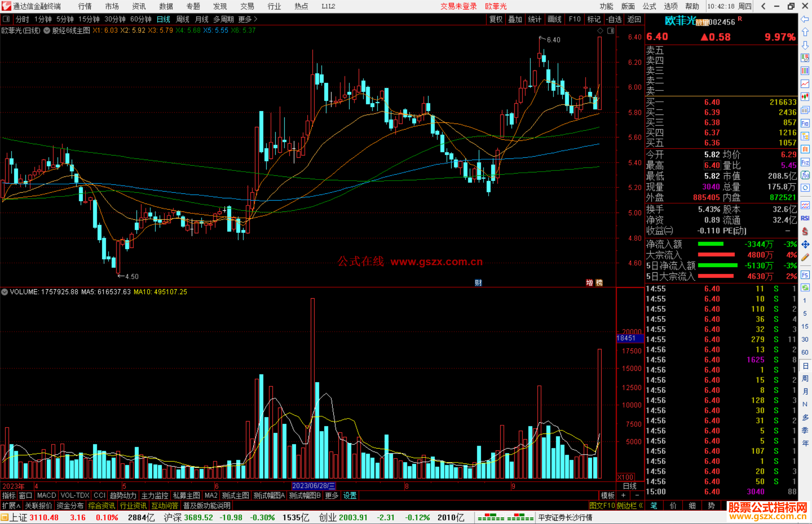Toggle 势 trend view at panel bottom
The width and height of the screenshot is (812, 524).
click(x=711, y=506)
